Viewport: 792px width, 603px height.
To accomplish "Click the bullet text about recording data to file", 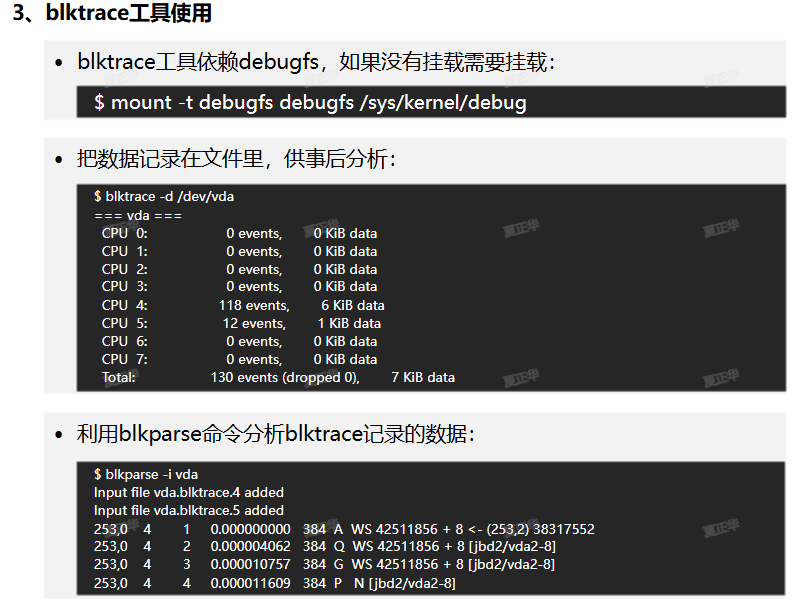I will click(x=237, y=158).
